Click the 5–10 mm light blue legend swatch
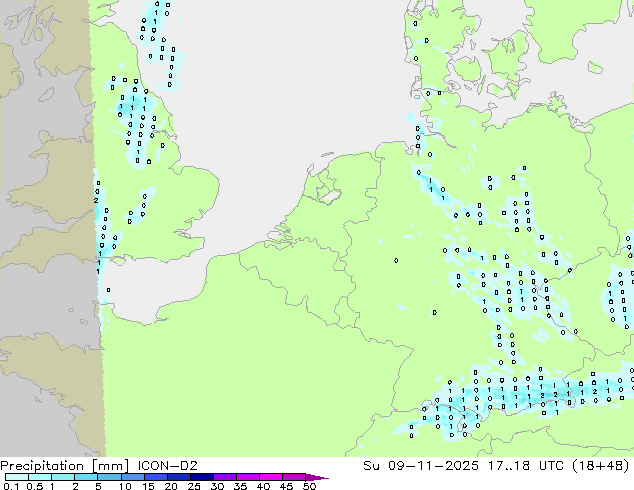634x490 pixels. (x=109, y=477)
